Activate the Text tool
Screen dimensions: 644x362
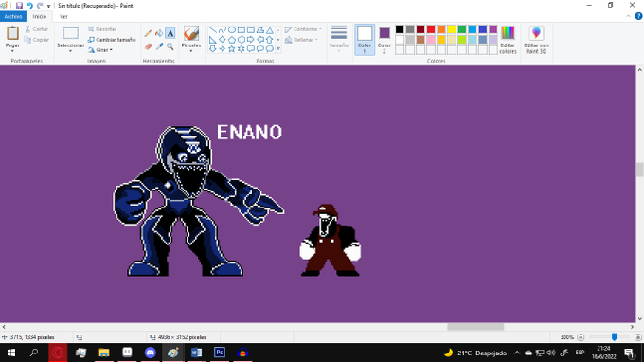pyautogui.click(x=170, y=33)
